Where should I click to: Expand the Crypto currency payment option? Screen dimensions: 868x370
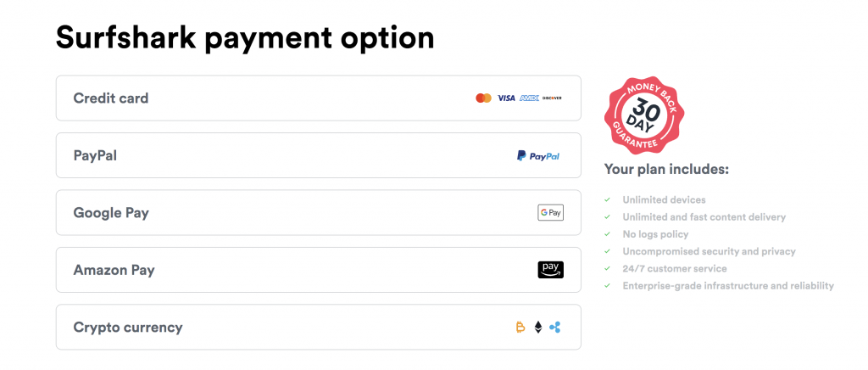click(319, 328)
